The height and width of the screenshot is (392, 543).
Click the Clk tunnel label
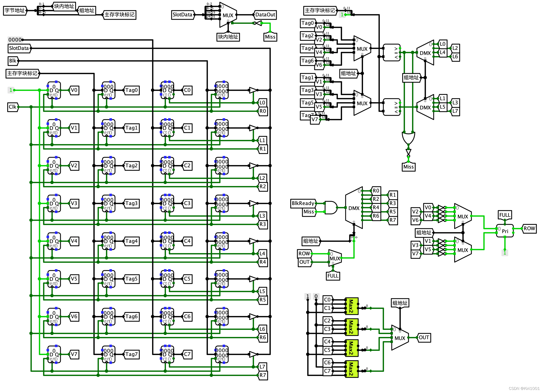pos(12,107)
